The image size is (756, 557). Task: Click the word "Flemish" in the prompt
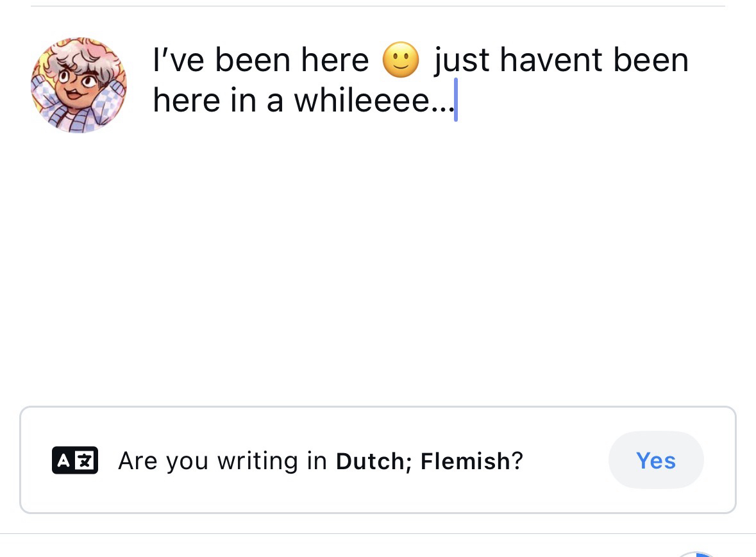[x=466, y=461]
